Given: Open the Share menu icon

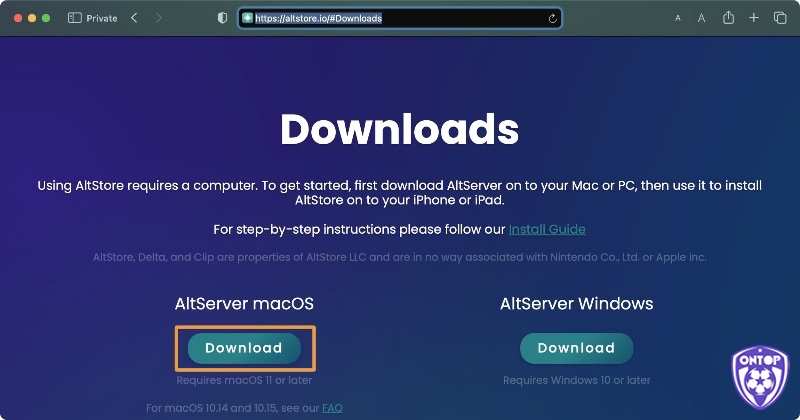Looking at the screenshot, I should click(729, 17).
